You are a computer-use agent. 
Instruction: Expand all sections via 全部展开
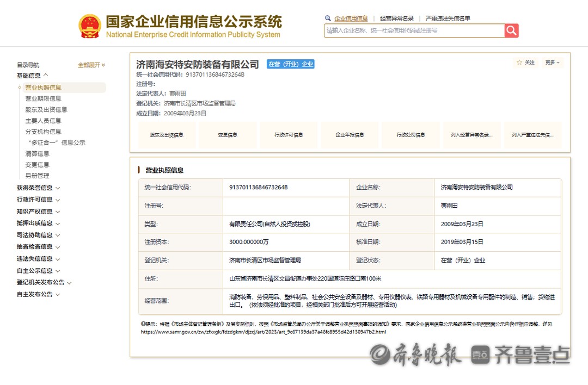point(91,65)
